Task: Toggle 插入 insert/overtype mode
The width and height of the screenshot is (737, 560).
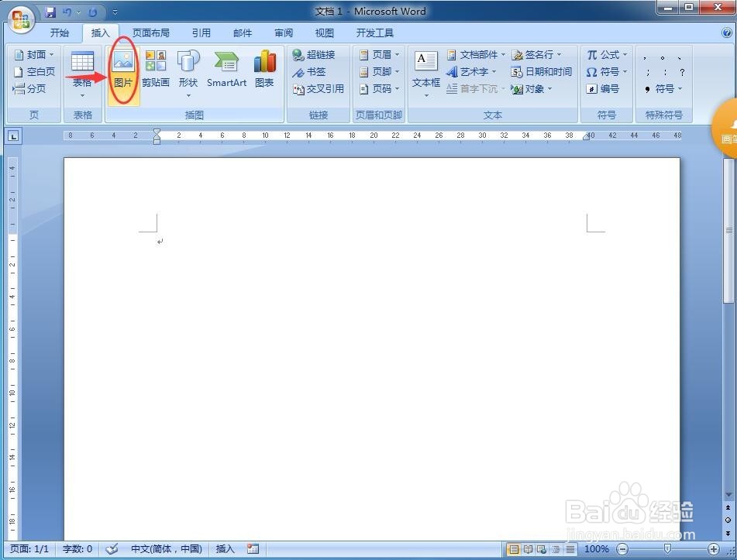Action: pos(225,548)
